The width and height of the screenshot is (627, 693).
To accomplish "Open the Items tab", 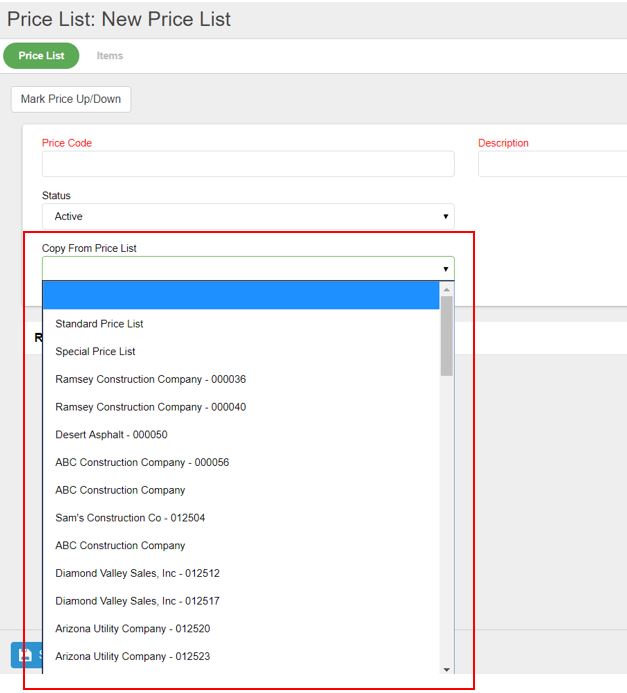I will (x=110, y=56).
